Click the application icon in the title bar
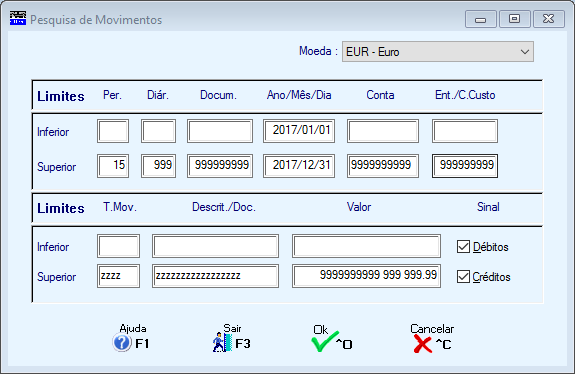 coord(18,18)
